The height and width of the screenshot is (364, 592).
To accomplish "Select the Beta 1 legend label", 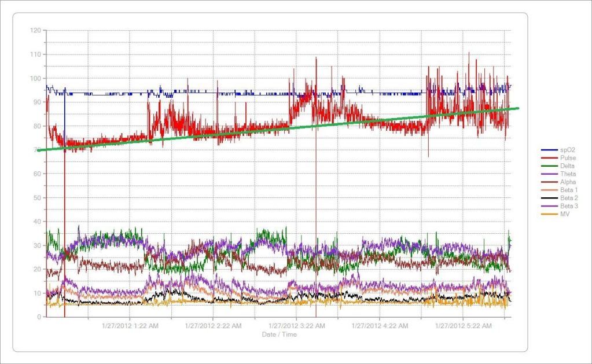I will click(569, 190).
